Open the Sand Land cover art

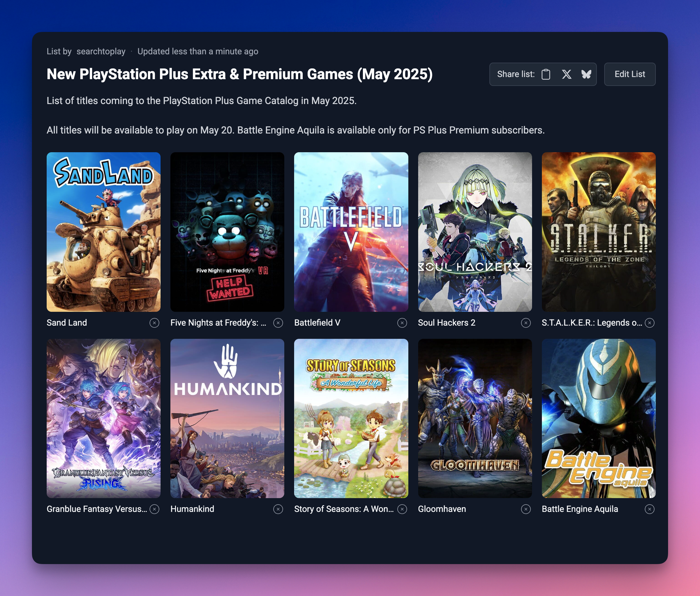103,231
